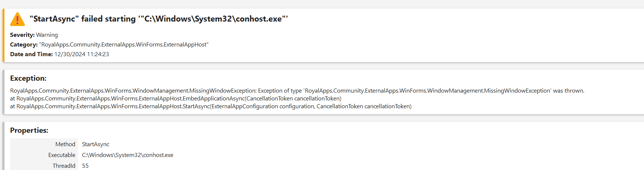This screenshot has height=170, width=644.
Task: Click the Executable property label
Action: [62, 155]
